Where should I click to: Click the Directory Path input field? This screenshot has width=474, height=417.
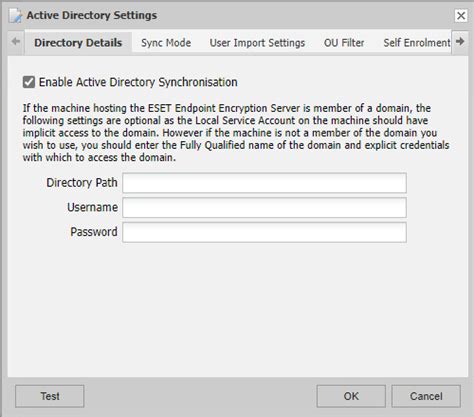(264, 183)
